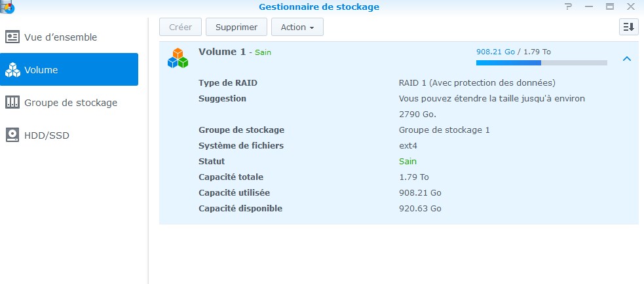Screen dimensions: 644x284
Task: Collapse the Volume 1 details chevron
Action: [627, 59]
